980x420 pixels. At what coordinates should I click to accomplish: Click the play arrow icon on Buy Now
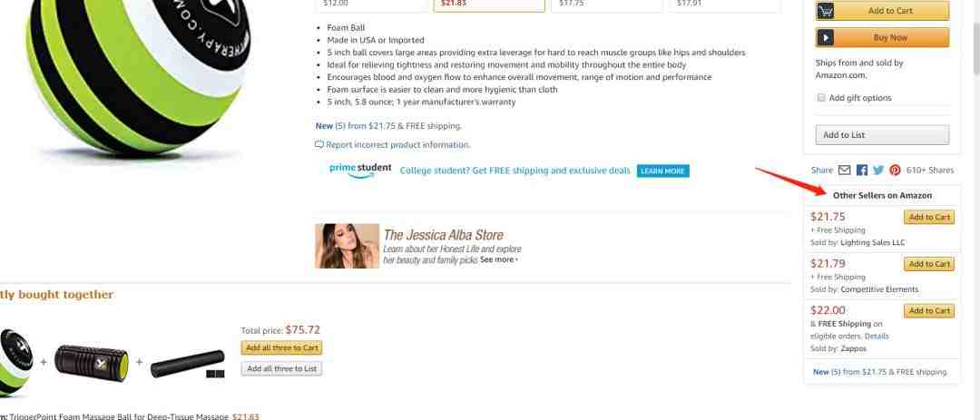click(x=826, y=37)
